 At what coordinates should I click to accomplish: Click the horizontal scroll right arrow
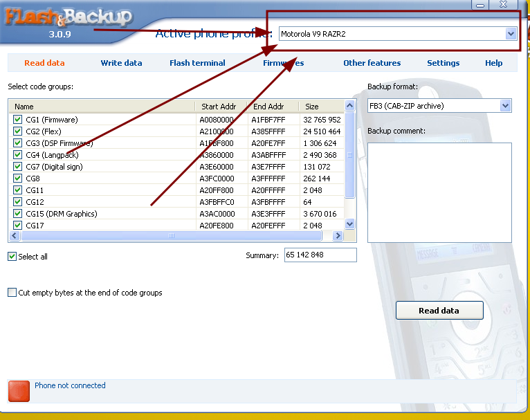tap(338, 236)
